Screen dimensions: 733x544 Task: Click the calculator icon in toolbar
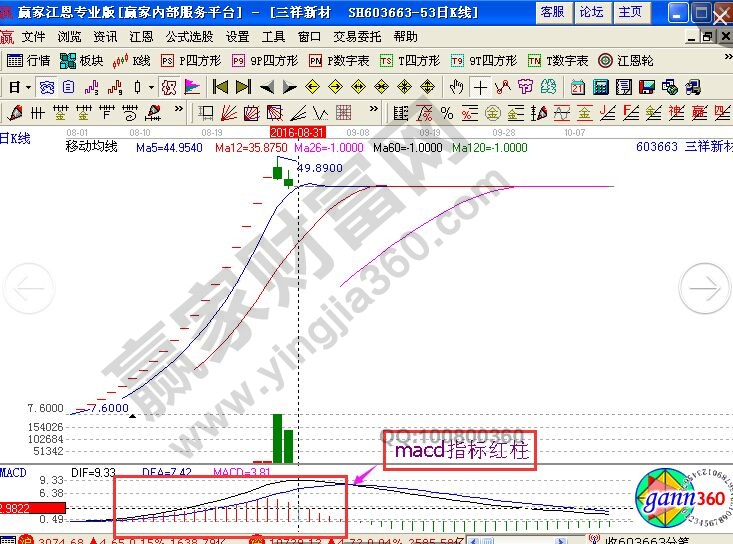click(599, 87)
